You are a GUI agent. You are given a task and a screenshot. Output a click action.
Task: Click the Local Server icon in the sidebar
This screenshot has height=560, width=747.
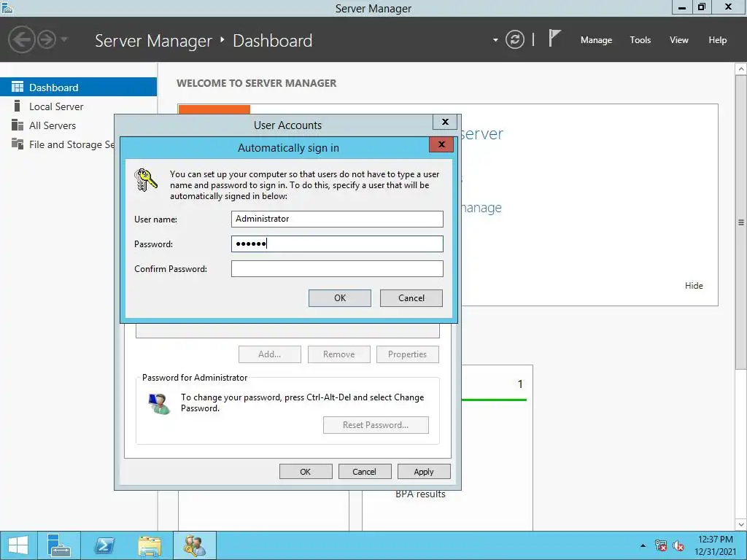click(18, 106)
